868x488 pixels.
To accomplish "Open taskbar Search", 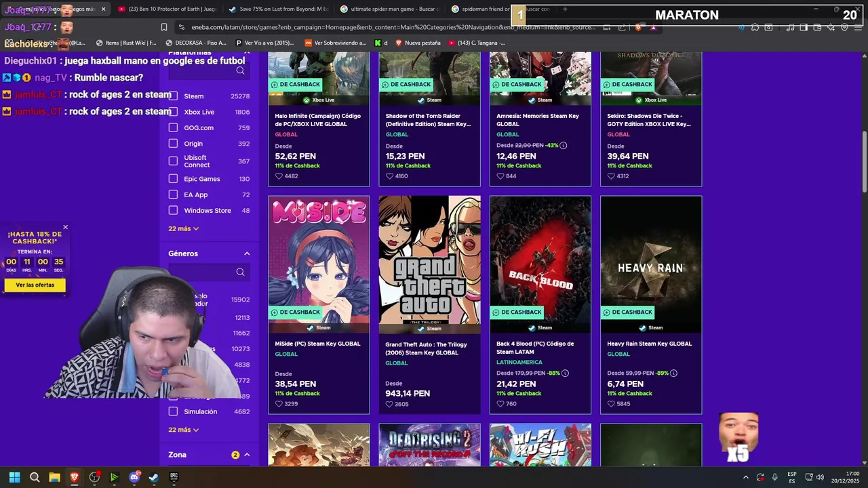I will (35, 477).
